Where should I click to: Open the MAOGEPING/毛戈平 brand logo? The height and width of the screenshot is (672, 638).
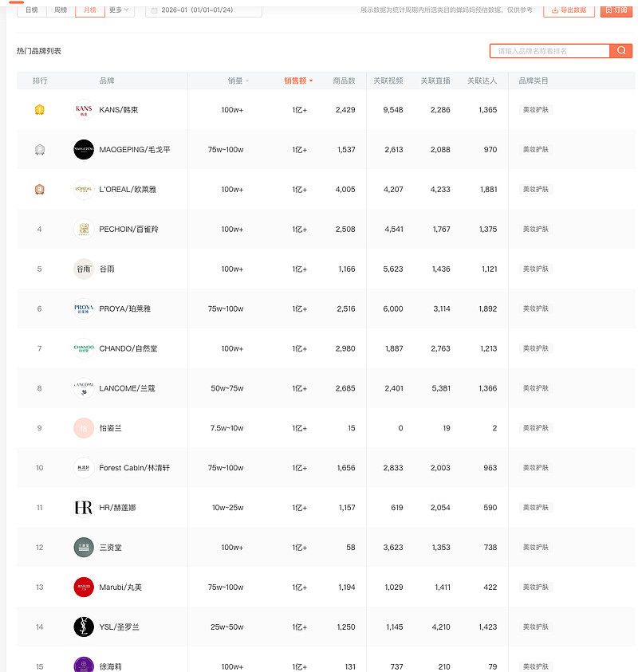point(84,150)
